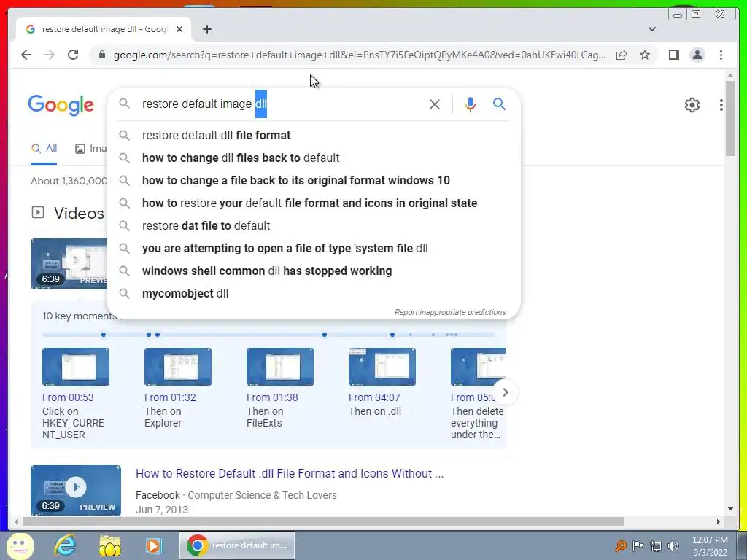Open file explorer folder in taskbar
The image size is (747, 560).
pos(109,545)
